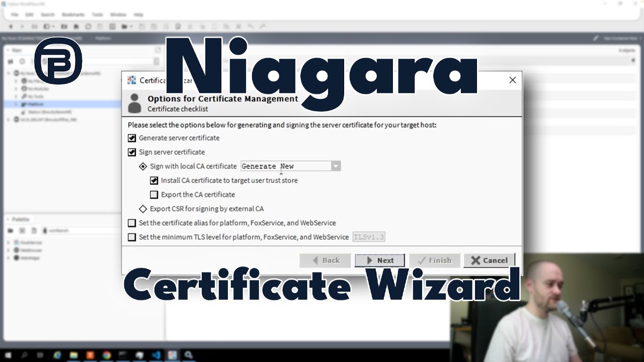Image resolution: width=644 pixels, height=362 pixels.
Task: Expand the WebBrowser palette entry
Action: [x=9, y=250]
